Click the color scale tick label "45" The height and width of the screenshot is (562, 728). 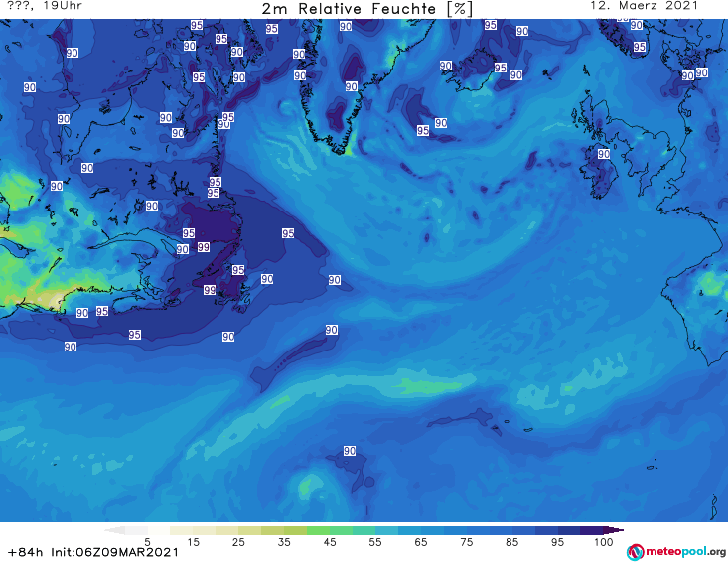pyautogui.click(x=330, y=542)
